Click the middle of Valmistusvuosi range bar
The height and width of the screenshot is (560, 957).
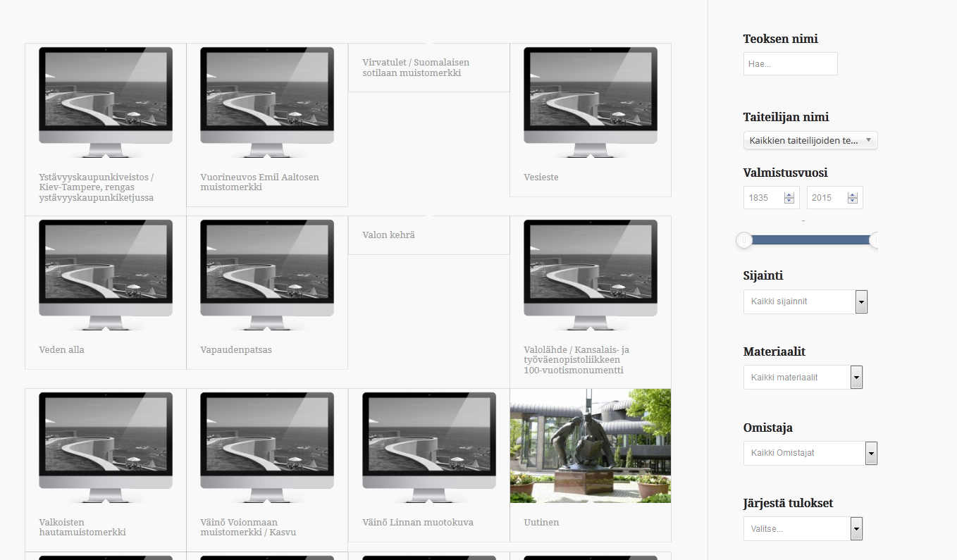point(810,240)
